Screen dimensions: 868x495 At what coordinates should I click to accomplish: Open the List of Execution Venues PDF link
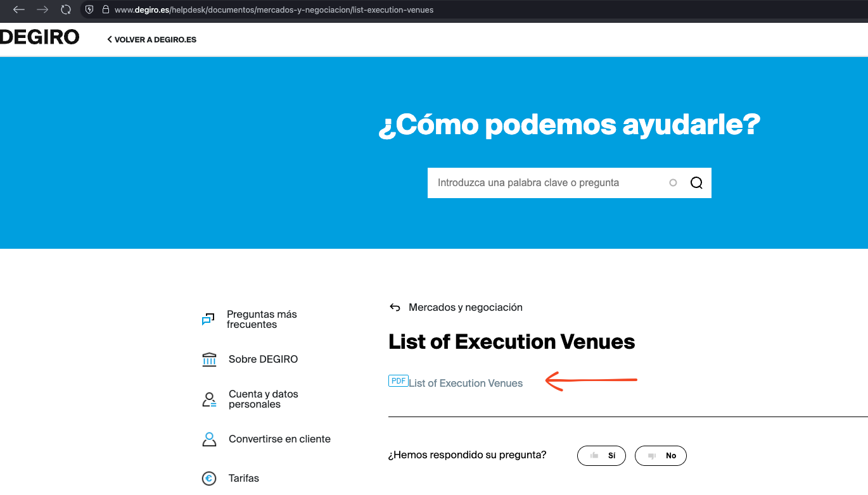(466, 383)
